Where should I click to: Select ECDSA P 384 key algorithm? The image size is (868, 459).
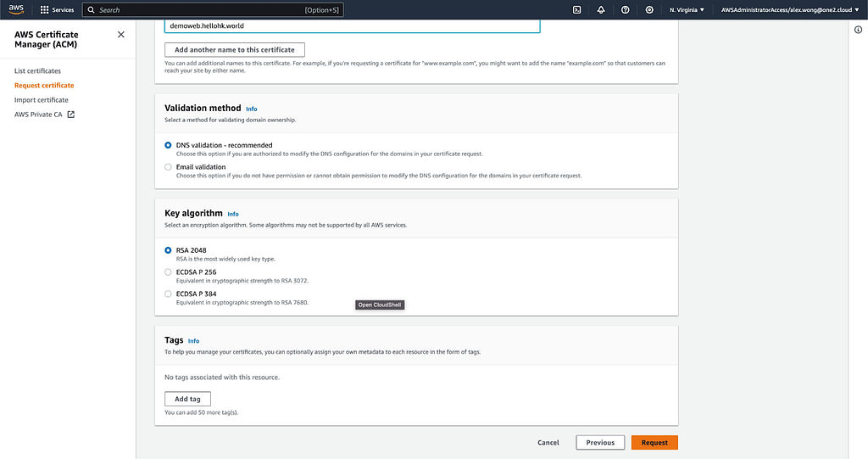coord(168,294)
